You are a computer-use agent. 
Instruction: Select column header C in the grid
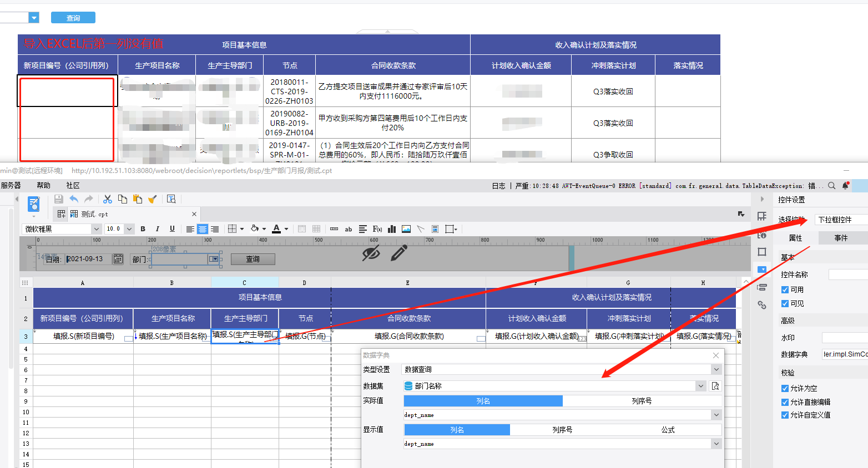pyautogui.click(x=244, y=283)
